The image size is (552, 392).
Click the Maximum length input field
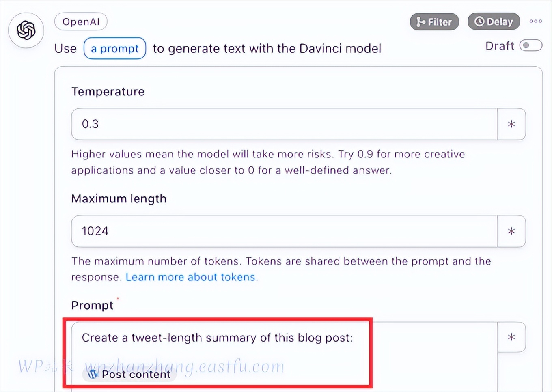(284, 231)
